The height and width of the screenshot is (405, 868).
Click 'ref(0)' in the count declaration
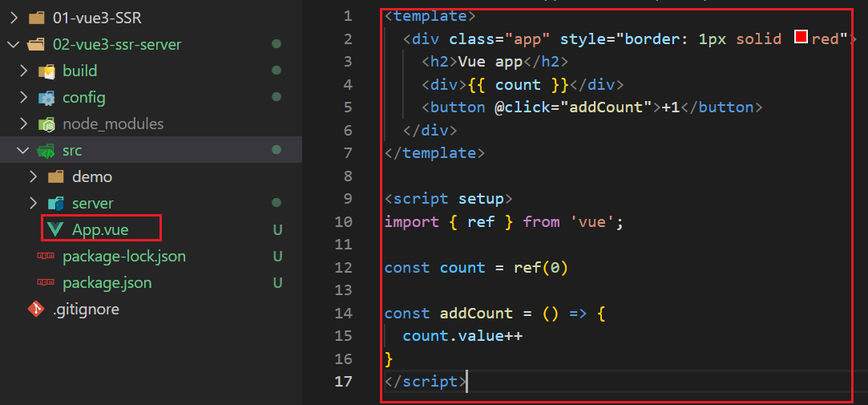[x=541, y=268]
